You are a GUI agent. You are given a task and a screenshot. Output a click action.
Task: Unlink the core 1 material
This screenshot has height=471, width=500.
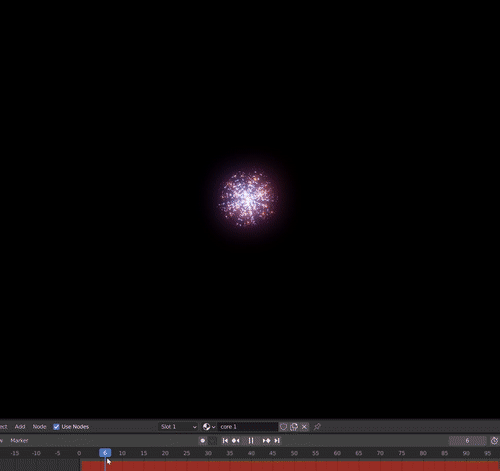[x=304, y=427]
